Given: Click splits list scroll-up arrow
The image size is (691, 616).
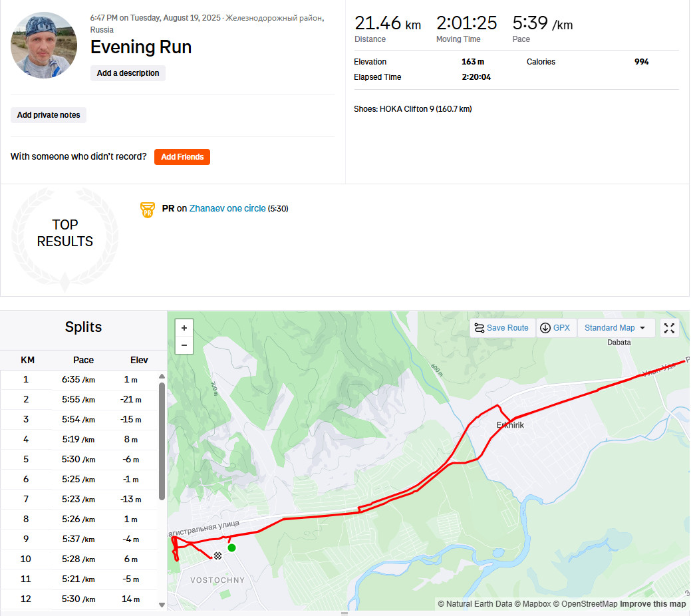Looking at the screenshot, I should pyautogui.click(x=162, y=376).
